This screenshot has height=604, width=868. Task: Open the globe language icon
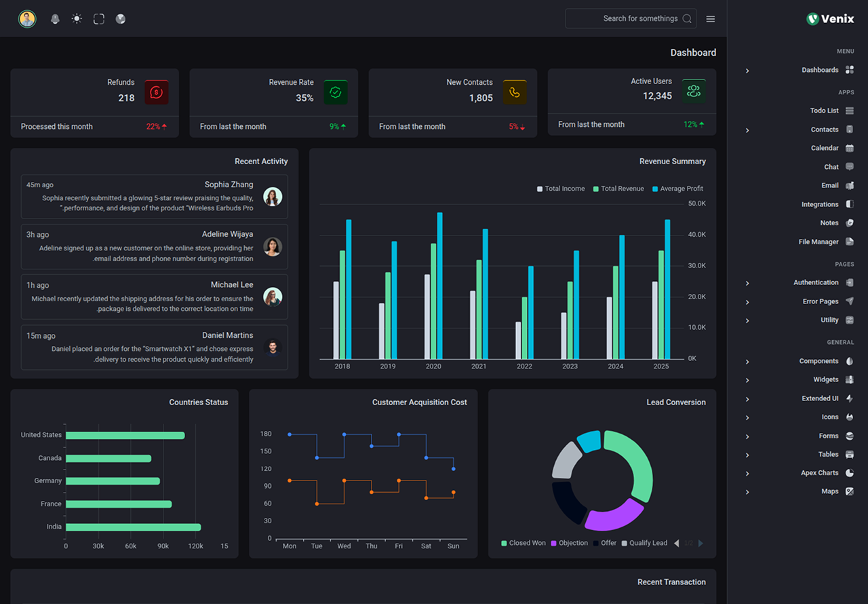(x=121, y=19)
